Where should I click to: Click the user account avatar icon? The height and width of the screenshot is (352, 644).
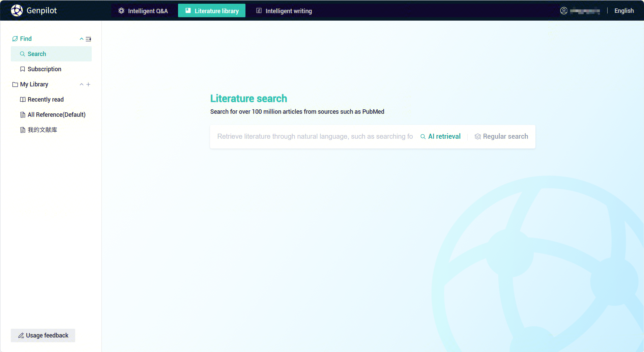[x=563, y=11]
